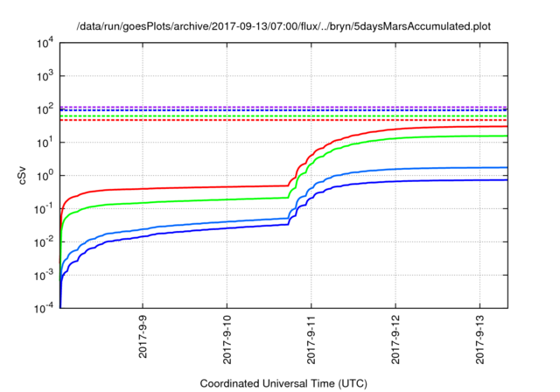Click the plot file path title
The image size is (560, 392).
(x=283, y=26)
